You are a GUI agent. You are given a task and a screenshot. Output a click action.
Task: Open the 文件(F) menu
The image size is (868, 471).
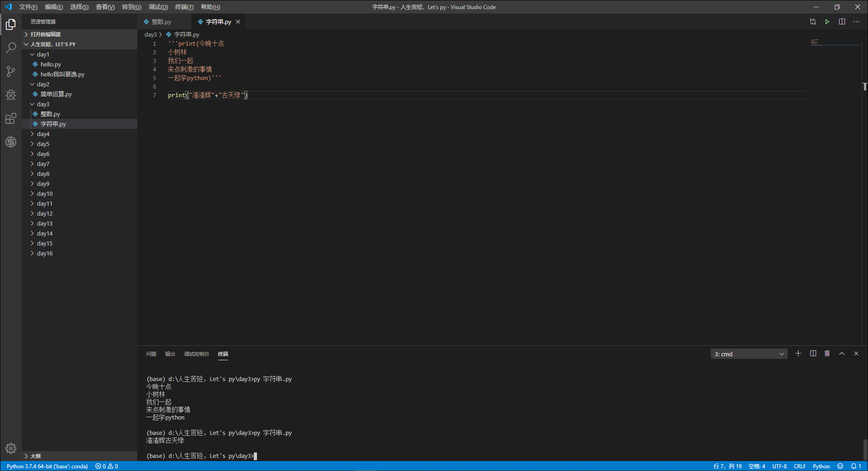[28, 7]
